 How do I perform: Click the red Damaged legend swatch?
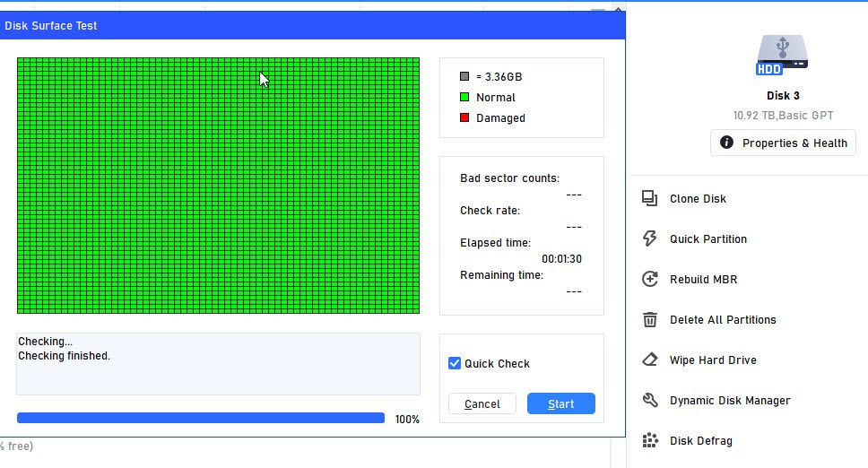pyautogui.click(x=464, y=117)
